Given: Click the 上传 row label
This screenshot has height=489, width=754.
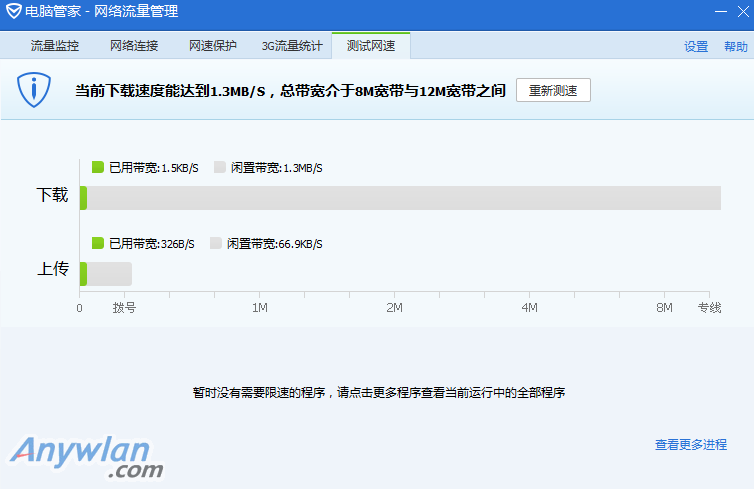Looking at the screenshot, I should (x=53, y=269).
